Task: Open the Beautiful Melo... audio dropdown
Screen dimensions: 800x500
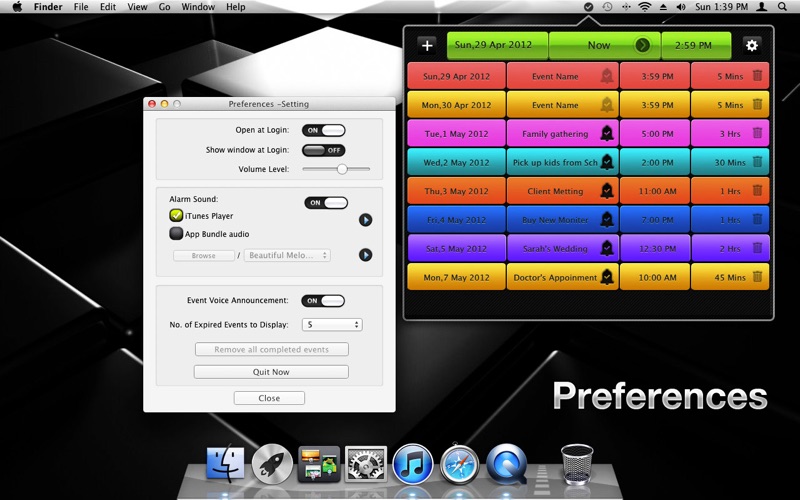Action: (x=287, y=255)
